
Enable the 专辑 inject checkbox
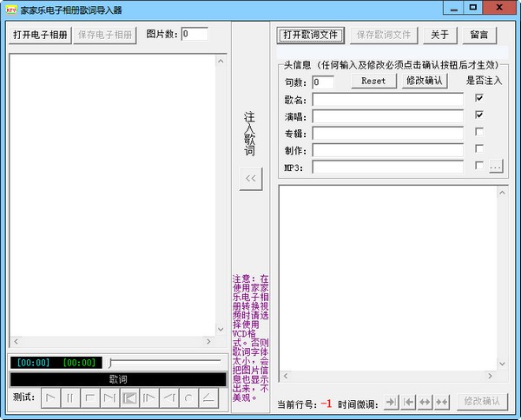(x=479, y=132)
